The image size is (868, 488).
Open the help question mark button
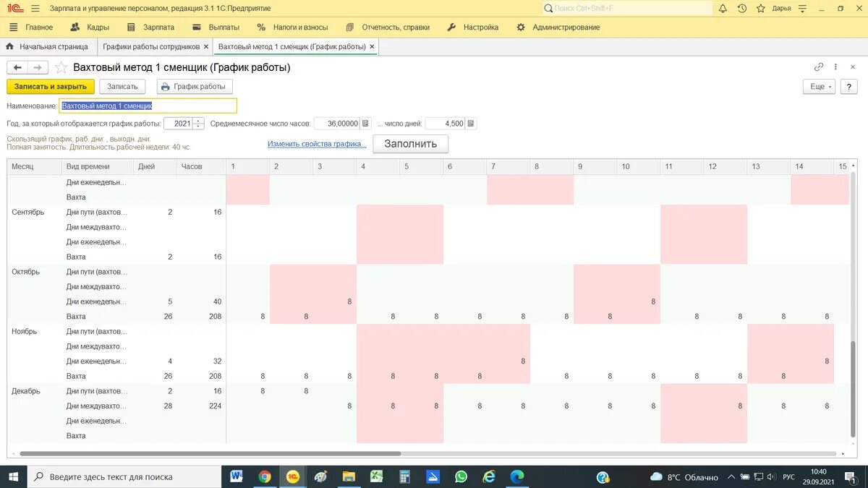tap(848, 87)
